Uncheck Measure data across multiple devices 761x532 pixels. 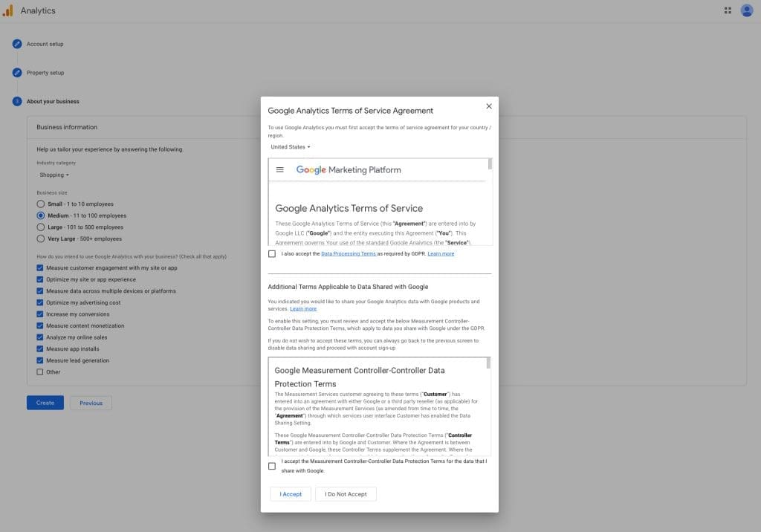[40, 291]
